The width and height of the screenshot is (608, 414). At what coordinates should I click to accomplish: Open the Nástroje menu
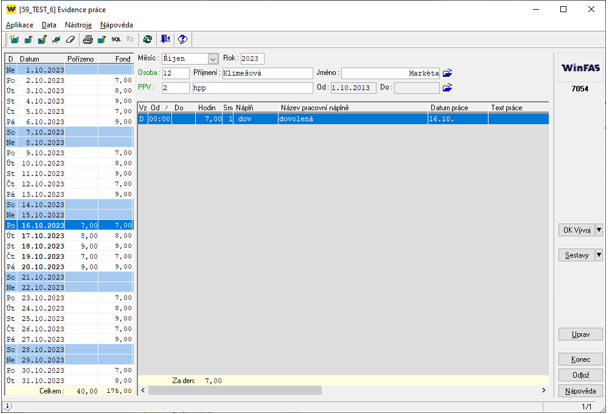pos(78,25)
